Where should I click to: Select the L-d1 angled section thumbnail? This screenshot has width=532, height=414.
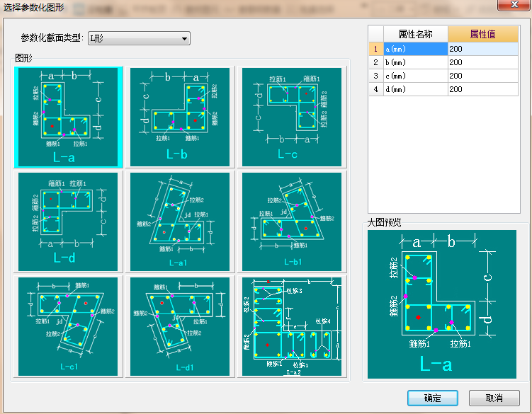tap(180, 326)
